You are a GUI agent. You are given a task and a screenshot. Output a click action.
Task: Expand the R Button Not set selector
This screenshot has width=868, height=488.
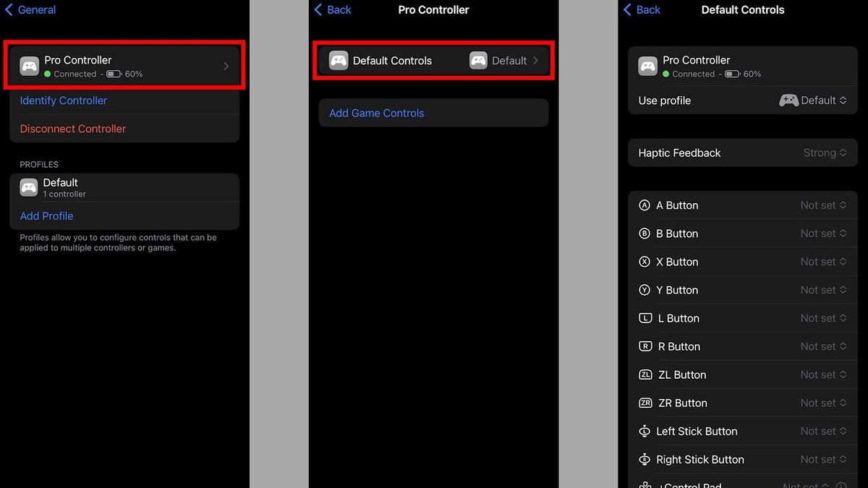tap(823, 346)
